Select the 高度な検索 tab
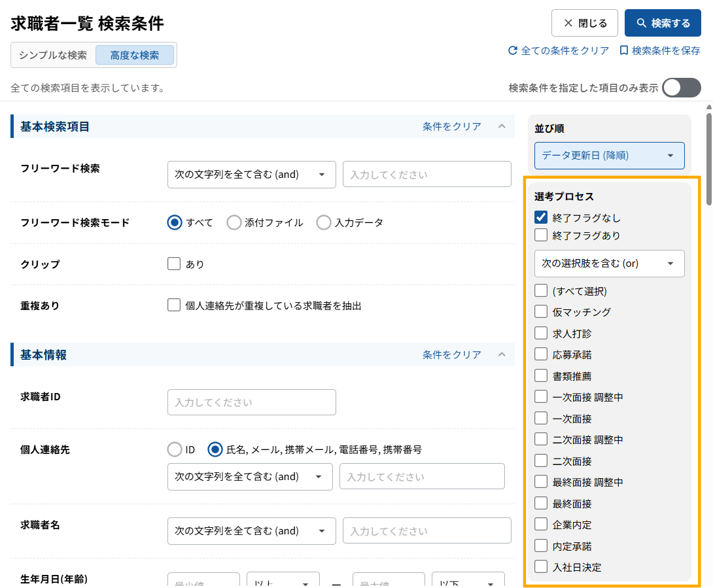The height and width of the screenshot is (588, 713). pyautogui.click(x=135, y=56)
